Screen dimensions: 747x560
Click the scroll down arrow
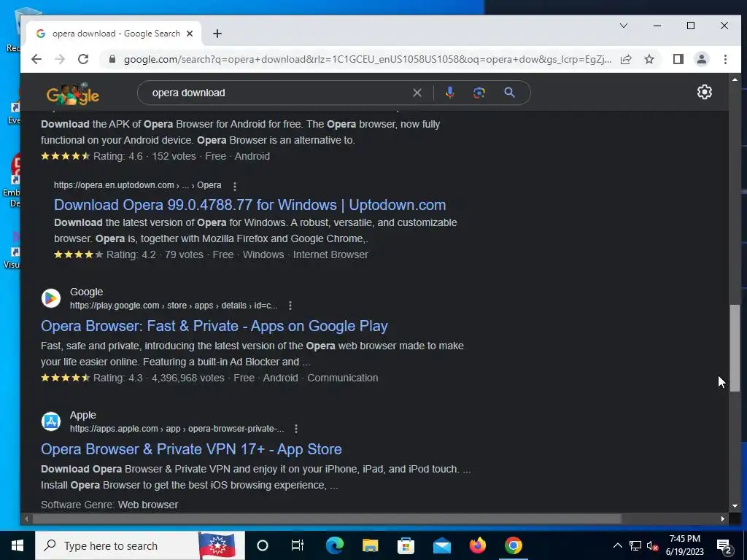click(x=735, y=506)
